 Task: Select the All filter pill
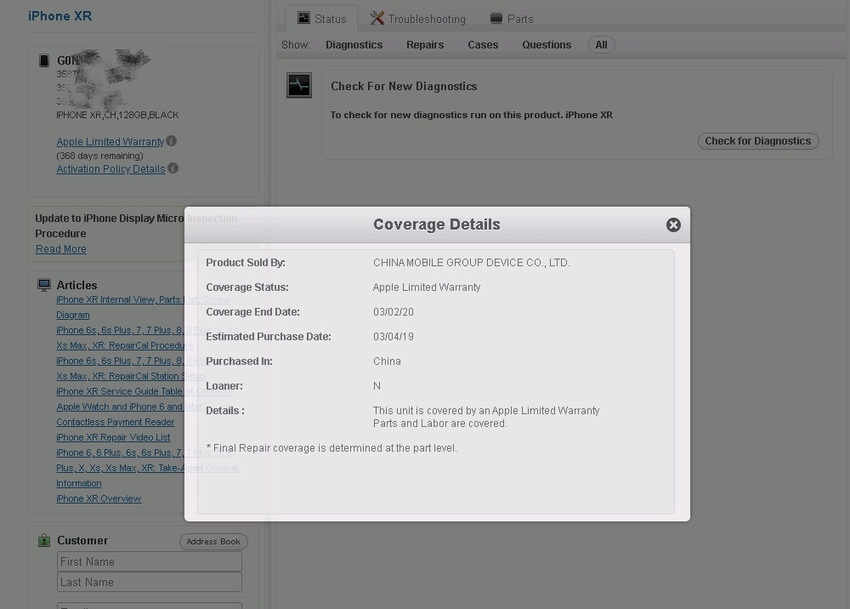pos(601,45)
